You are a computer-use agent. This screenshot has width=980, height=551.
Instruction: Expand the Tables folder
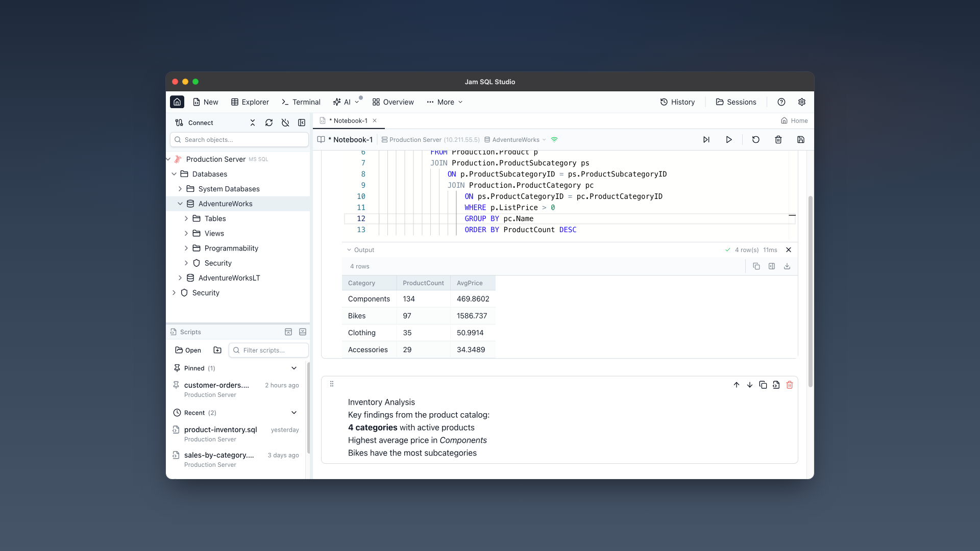point(186,218)
